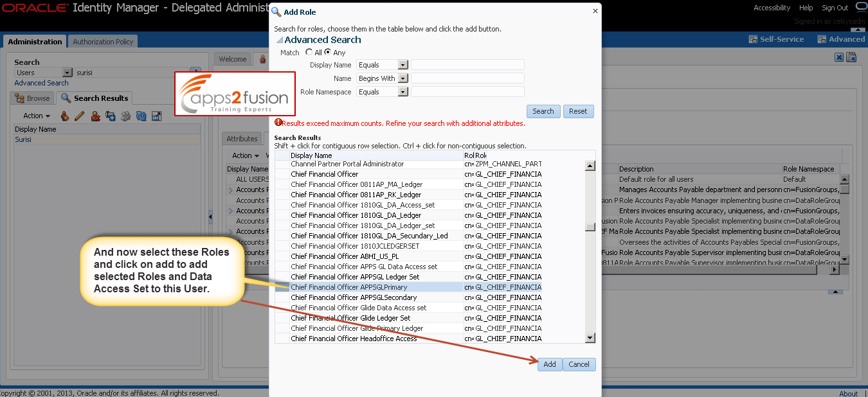Select the Chief Financial Officer Headoffice Access row

coord(408,339)
